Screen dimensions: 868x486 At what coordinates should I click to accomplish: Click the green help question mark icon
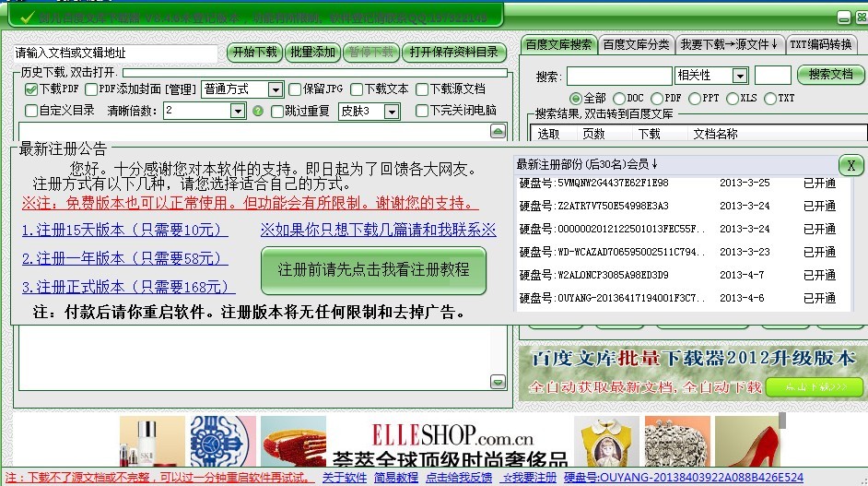tap(257, 111)
